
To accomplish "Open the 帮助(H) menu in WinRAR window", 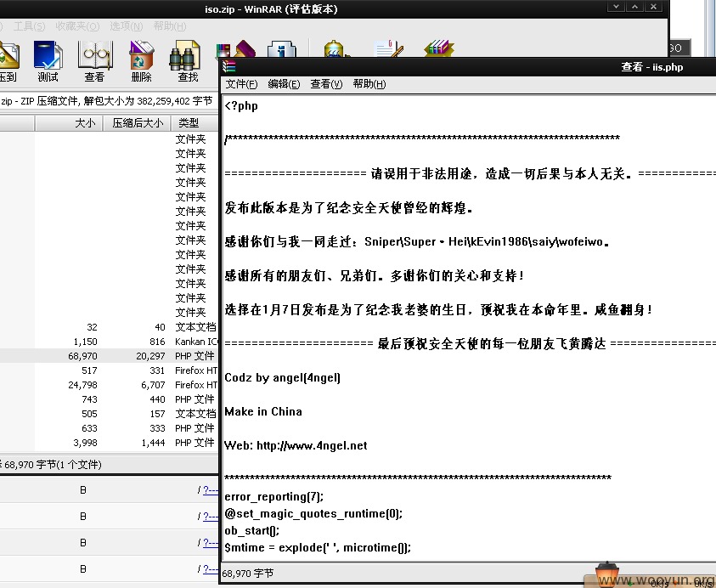I will (169, 26).
